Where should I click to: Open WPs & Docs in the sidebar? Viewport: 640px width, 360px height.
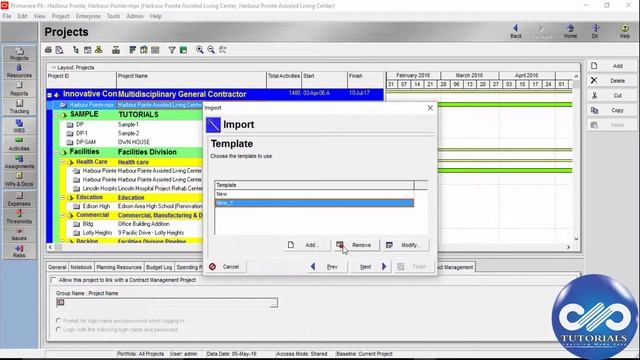click(19, 180)
